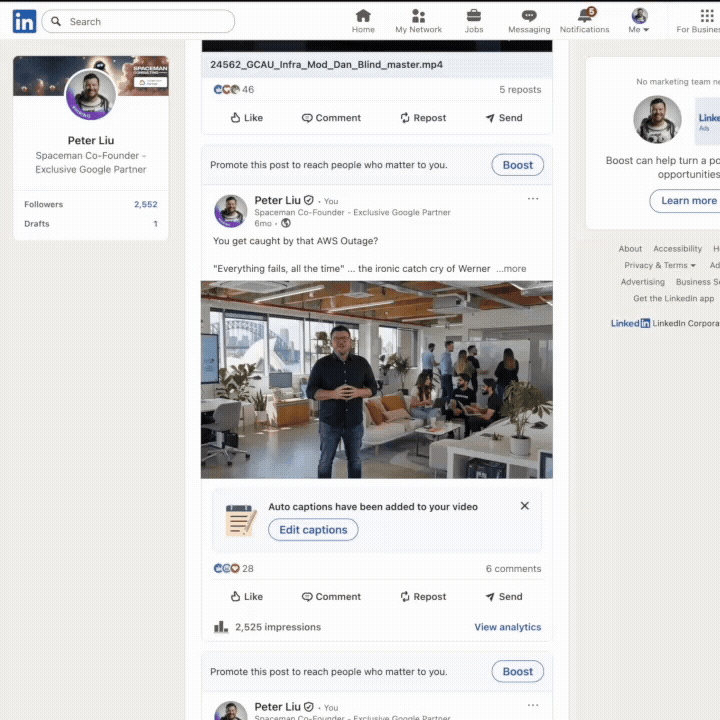Open 24562_GCAU_Infra_Mod_Dan_Blind_master.mp4 title
720x720 pixels.
[326, 65]
